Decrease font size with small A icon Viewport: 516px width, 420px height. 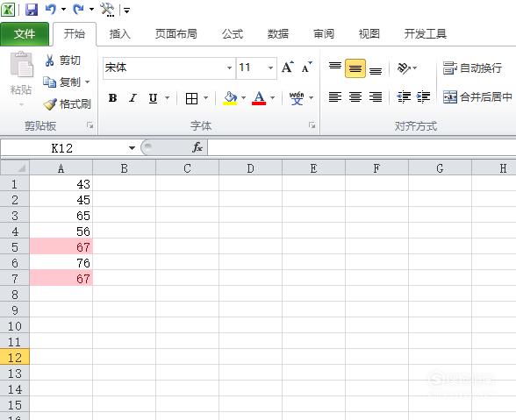[307, 68]
